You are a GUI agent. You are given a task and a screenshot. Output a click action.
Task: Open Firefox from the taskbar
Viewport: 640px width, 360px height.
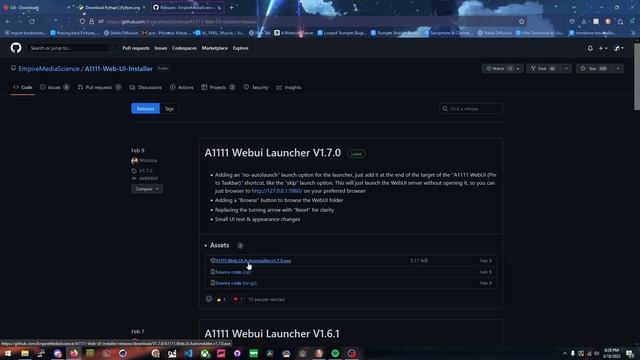pos(74,353)
